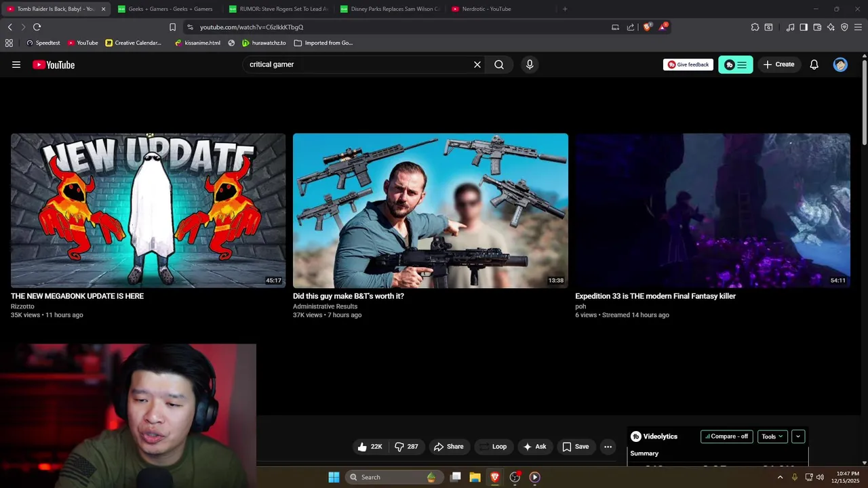The width and height of the screenshot is (868, 488).
Task: Save the video to a playlist
Action: tap(576, 447)
